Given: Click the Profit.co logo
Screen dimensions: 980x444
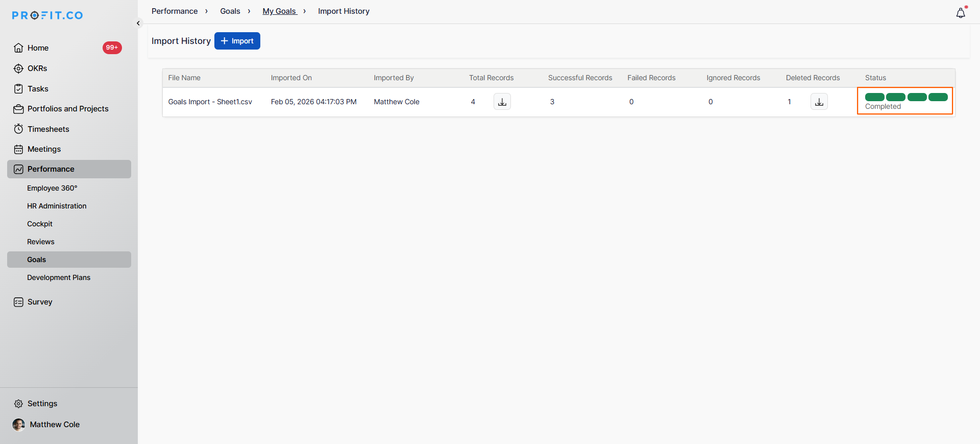Looking at the screenshot, I should click(47, 15).
